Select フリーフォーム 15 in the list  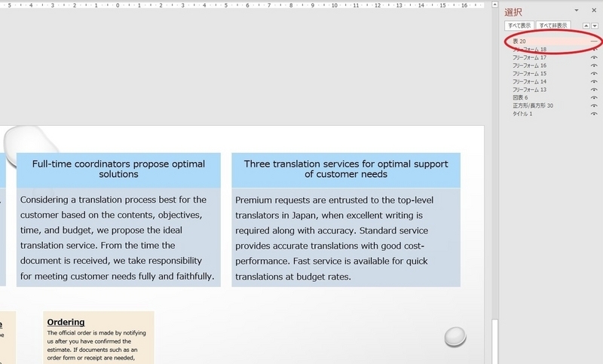click(x=529, y=73)
